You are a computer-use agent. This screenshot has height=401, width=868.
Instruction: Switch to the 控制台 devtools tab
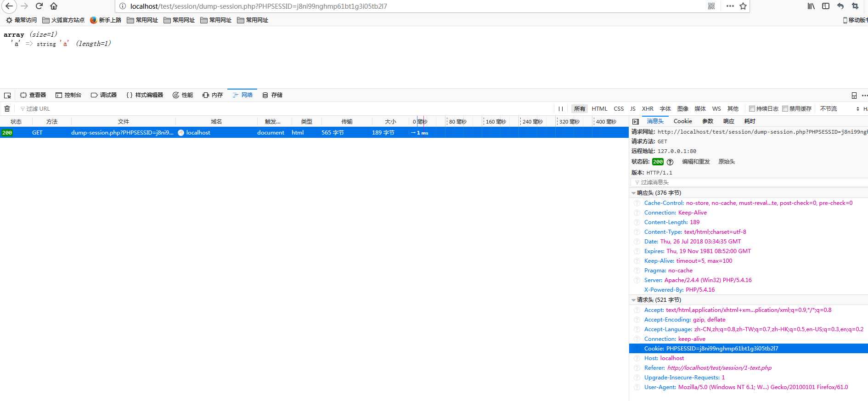(x=68, y=95)
